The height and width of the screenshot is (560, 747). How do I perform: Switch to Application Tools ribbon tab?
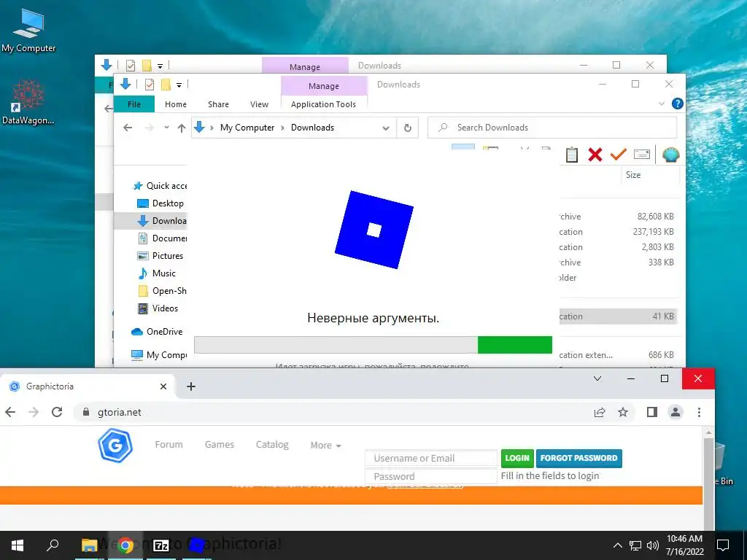tap(323, 104)
